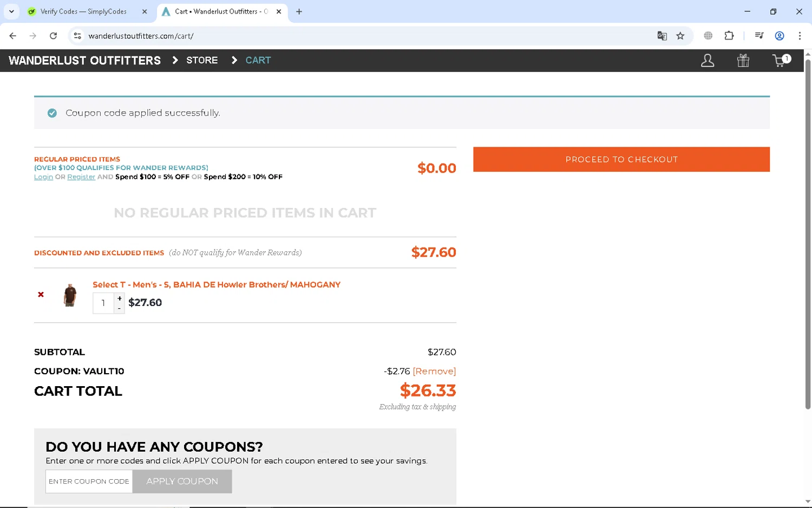
Task: Click the page vertical scrollbar
Action: click(808, 234)
